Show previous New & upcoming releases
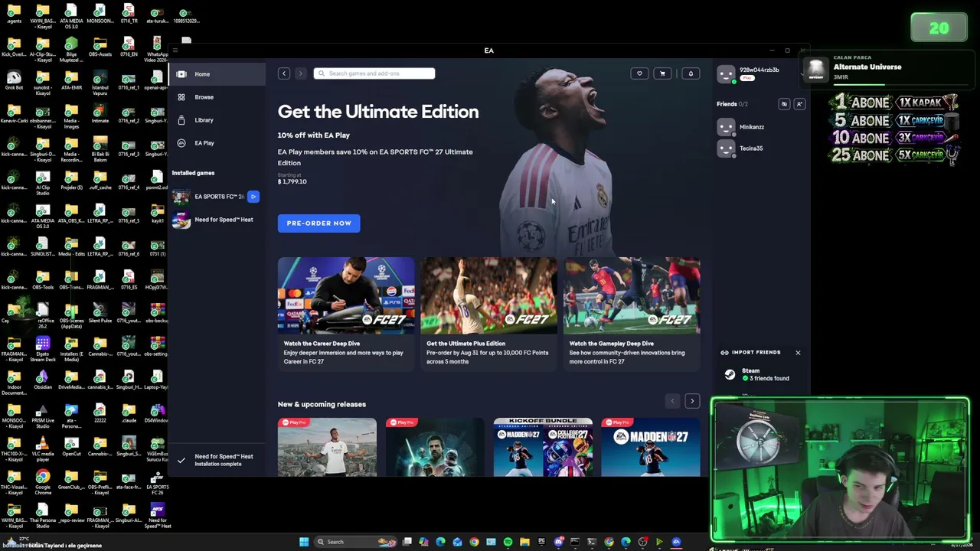The image size is (980, 551). pos(672,401)
